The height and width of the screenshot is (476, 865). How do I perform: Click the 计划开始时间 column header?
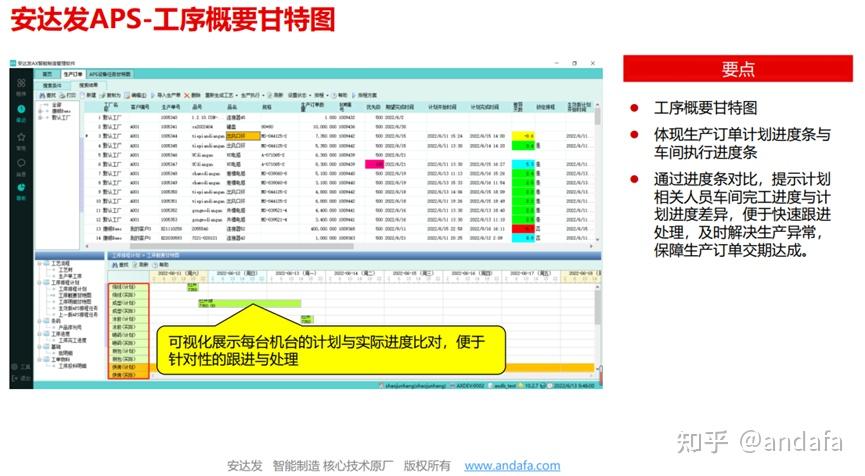click(442, 107)
